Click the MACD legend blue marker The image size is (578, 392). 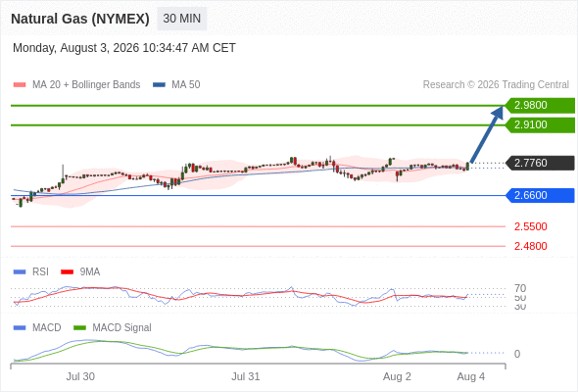click(x=20, y=328)
